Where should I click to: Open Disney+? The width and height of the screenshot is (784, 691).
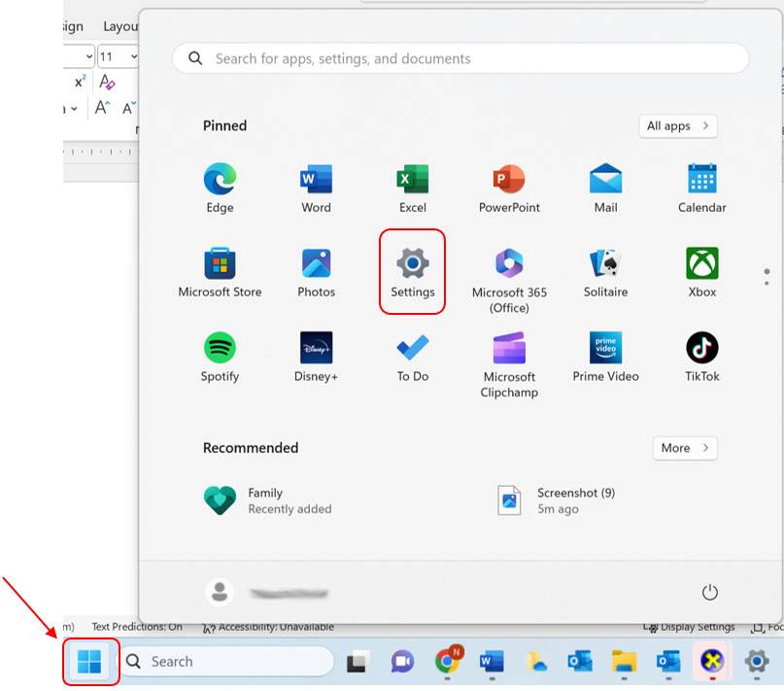[316, 357]
